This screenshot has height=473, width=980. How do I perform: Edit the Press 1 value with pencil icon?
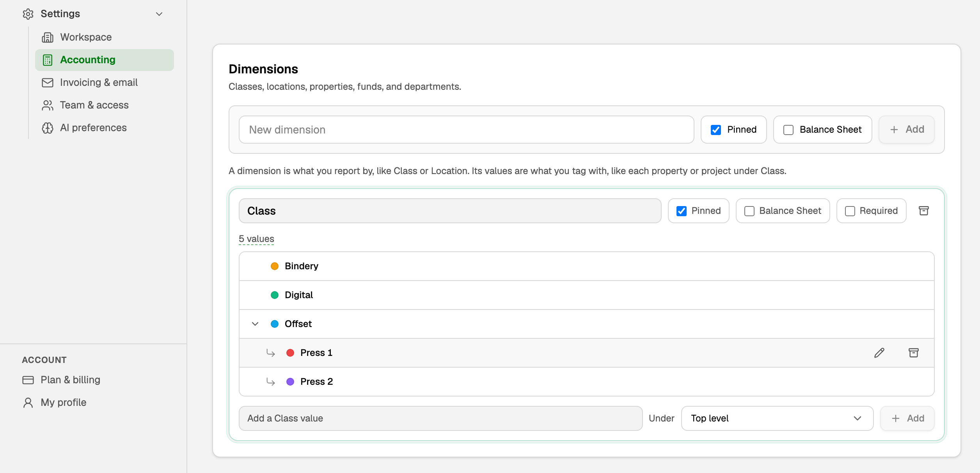(879, 353)
